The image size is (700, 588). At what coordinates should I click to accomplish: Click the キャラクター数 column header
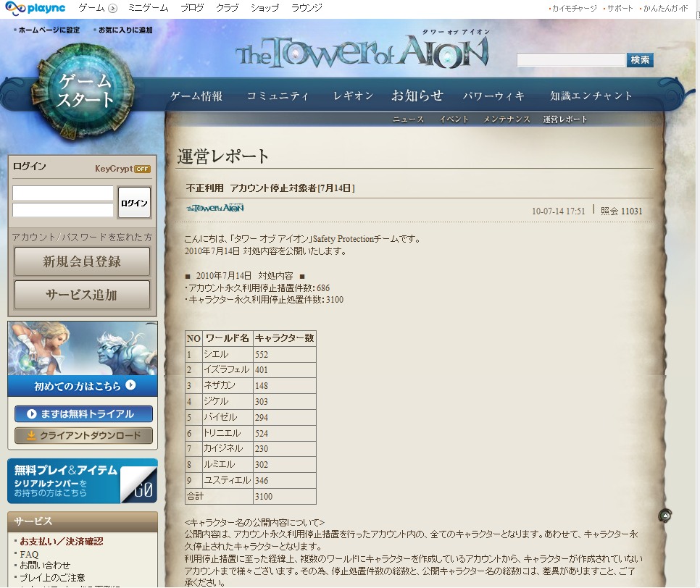pyautogui.click(x=284, y=338)
